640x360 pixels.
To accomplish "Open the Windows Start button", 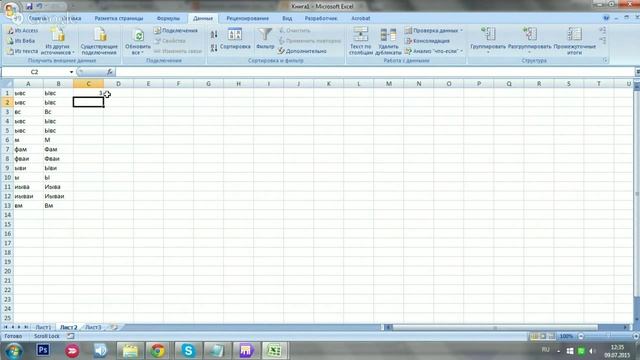I will click(13, 351).
